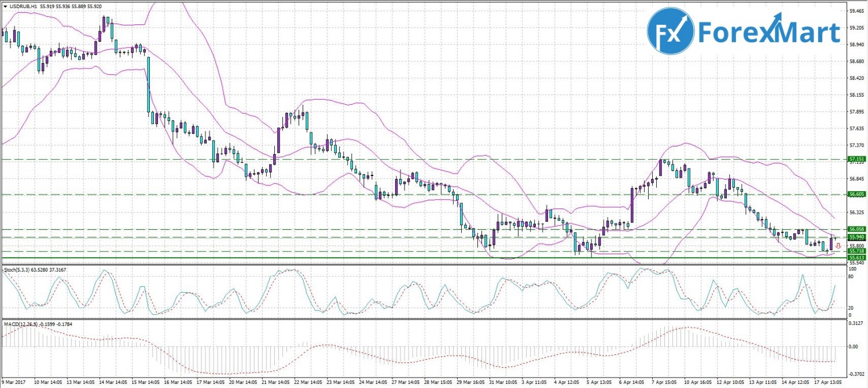Click the 17 Apr 13:05 time label
The height and width of the screenshot is (388, 868).
pos(828,383)
